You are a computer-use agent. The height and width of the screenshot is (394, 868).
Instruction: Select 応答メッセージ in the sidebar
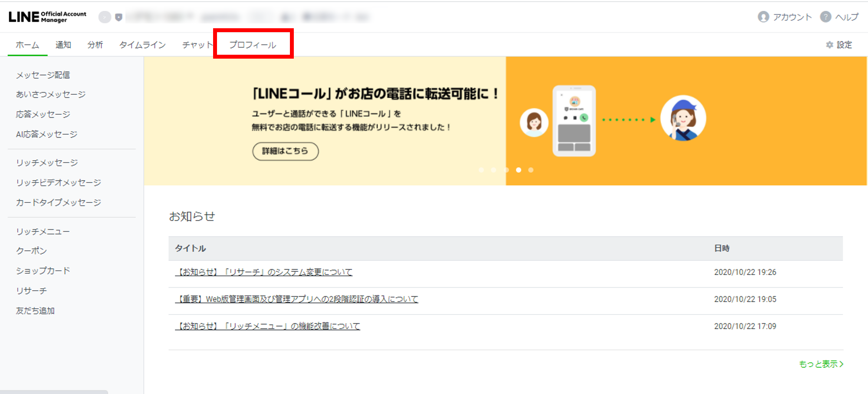coord(43,114)
